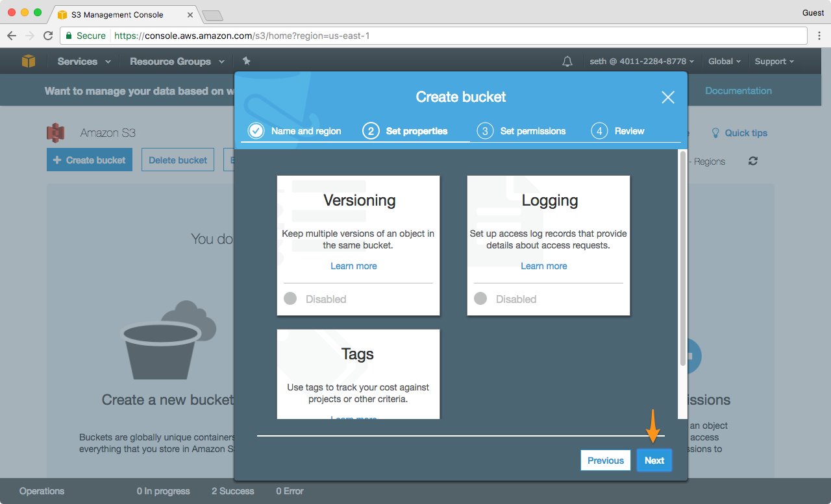Open the notifications bell icon
831x504 pixels.
(567, 62)
